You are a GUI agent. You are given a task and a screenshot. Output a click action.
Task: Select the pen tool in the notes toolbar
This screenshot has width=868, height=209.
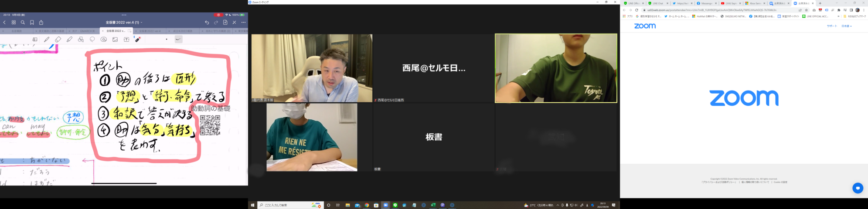click(47, 40)
